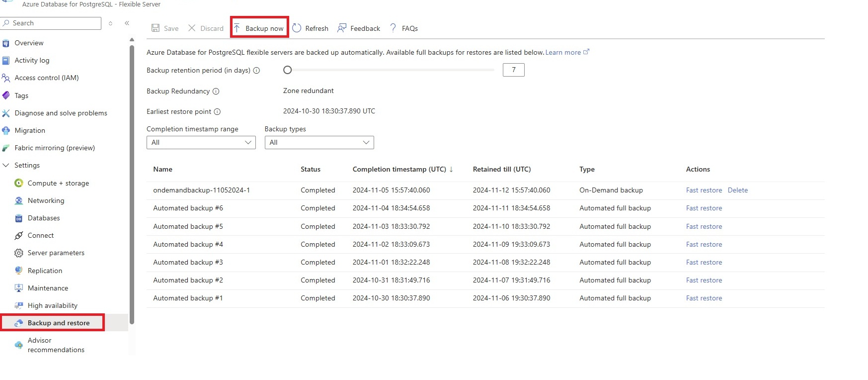Click the Discard X icon
The image size is (868, 380).
[x=192, y=28]
